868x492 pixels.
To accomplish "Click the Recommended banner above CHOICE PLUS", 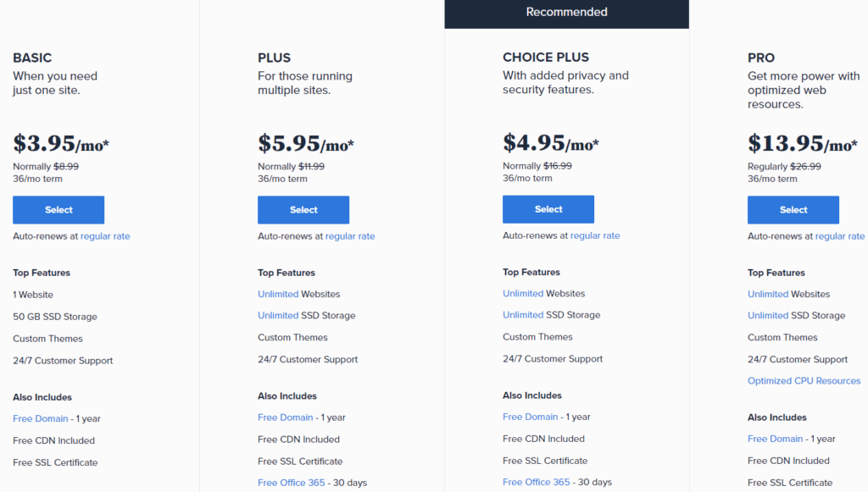I will (567, 13).
